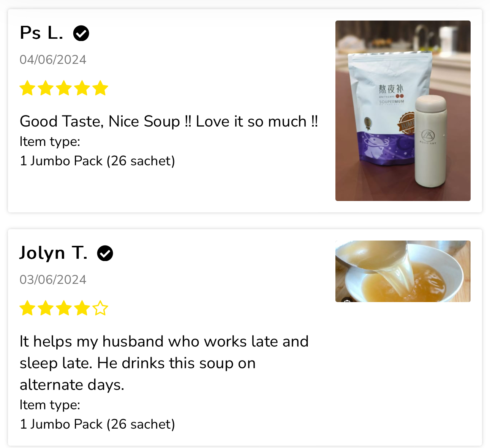
Task: Click review text 'Good Taste, Nice Soup'
Action: point(100,122)
